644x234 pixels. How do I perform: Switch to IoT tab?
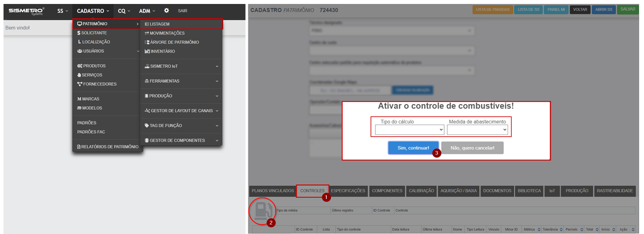pyautogui.click(x=552, y=191)
